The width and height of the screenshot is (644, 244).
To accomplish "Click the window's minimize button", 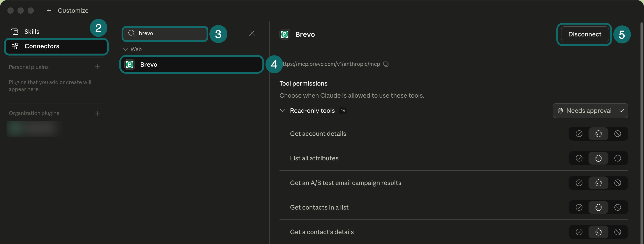I will 21,11.
